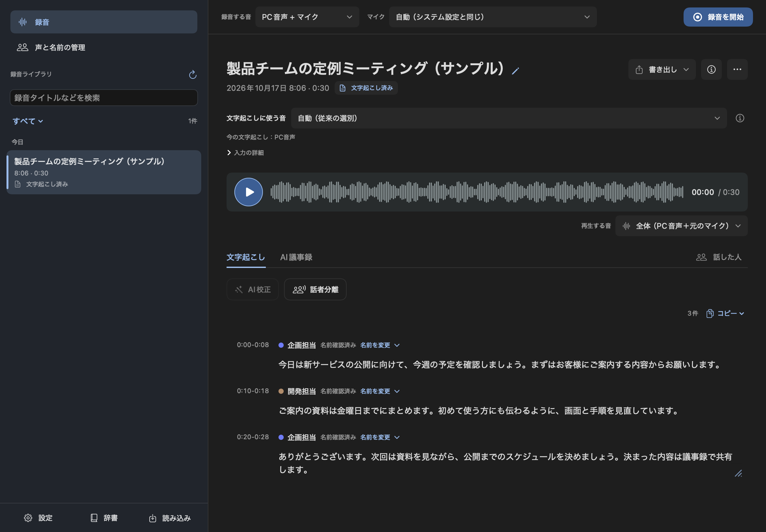Click transcript text starting ご案内の資料は金曜日
The height and width of the screenshot is (532, 766).
(x=479, y=410)
